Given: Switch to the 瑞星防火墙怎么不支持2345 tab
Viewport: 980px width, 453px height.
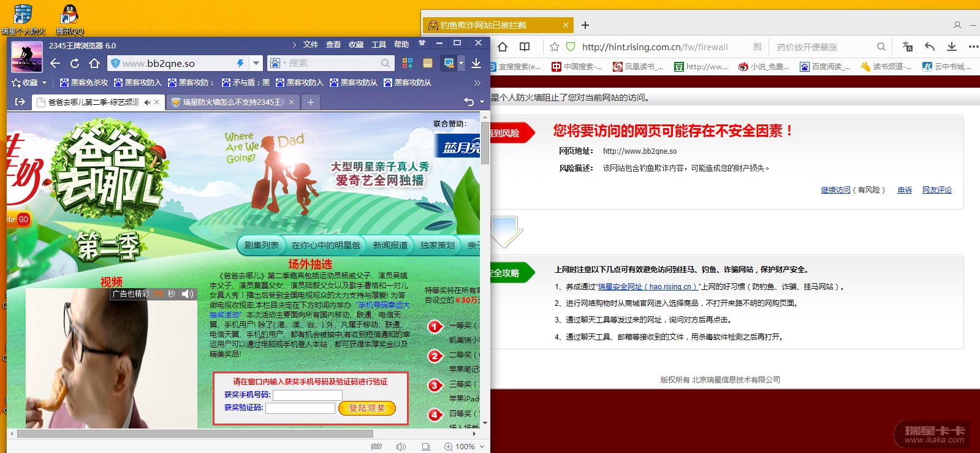Looking at the screenshot, I should pos(234,102).
